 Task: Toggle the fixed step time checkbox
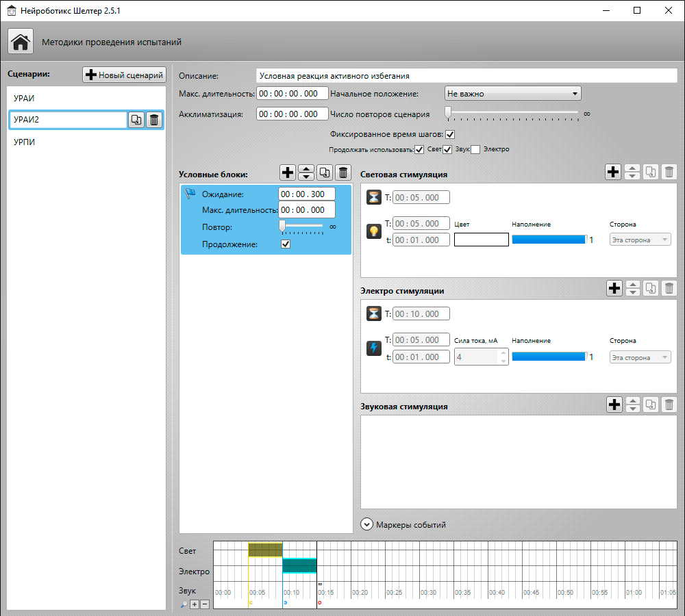[x=450, y=134]
